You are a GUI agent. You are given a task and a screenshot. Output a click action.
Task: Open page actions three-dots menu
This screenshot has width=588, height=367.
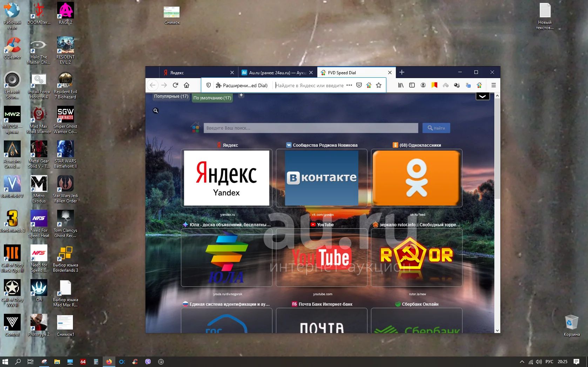(349, 85)
